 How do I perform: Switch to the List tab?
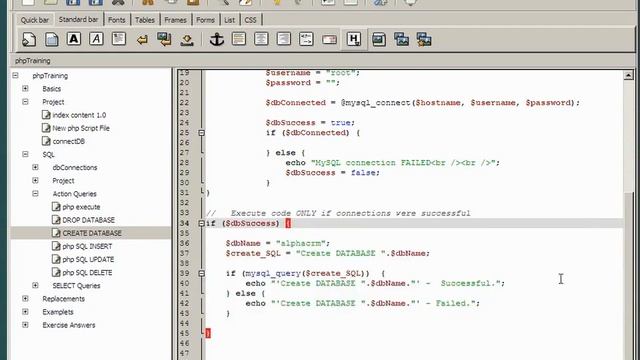[229, 20]
